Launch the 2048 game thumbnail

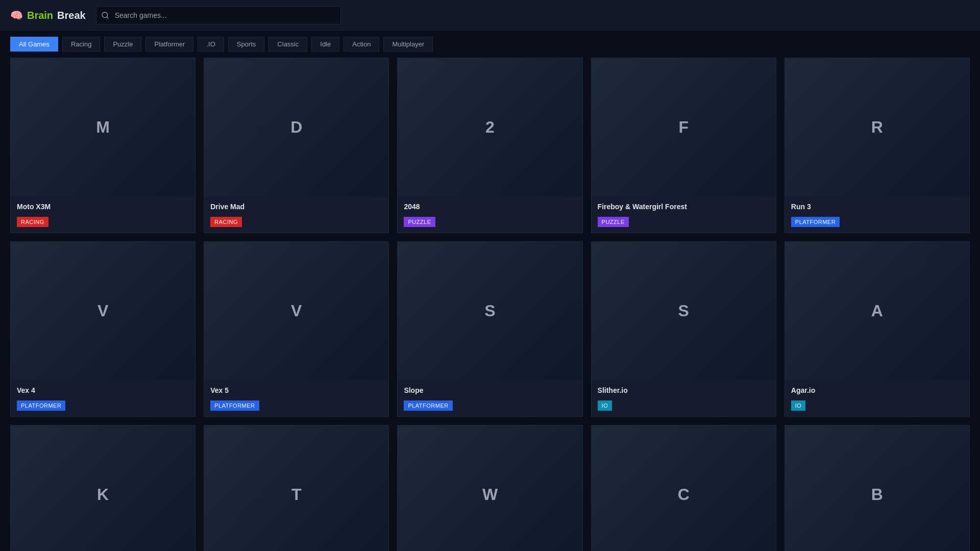(x=489, y=127)
